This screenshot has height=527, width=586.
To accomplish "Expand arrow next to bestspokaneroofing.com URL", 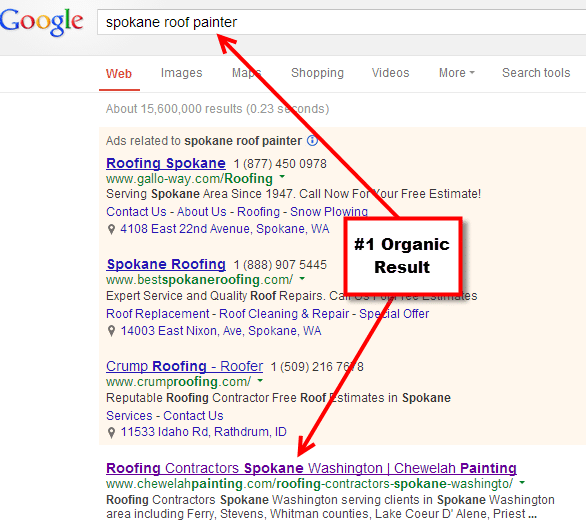I will (x=302, y=278).
